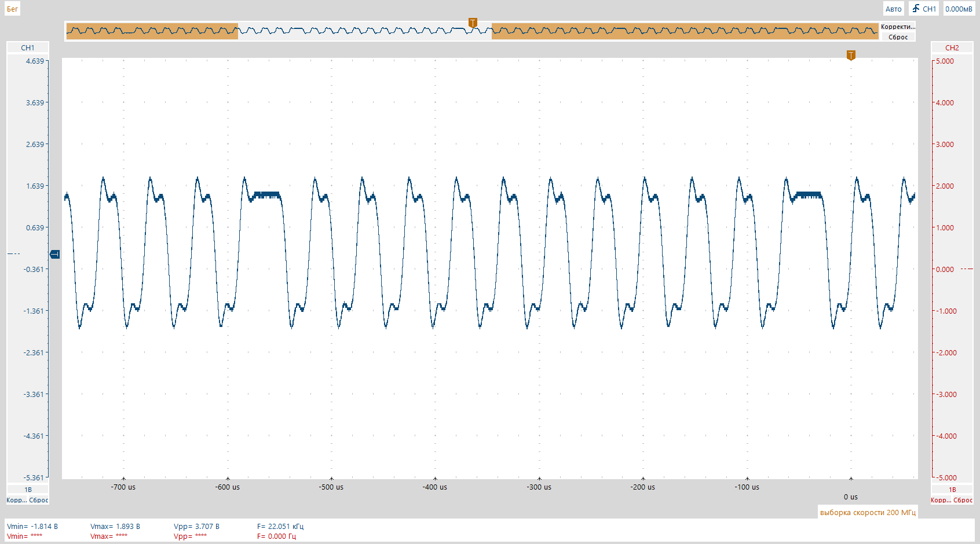This screenshot has height=544, width=980.
Task: Click the left orange region of the overview strip
Action: [x=152, y=31]
